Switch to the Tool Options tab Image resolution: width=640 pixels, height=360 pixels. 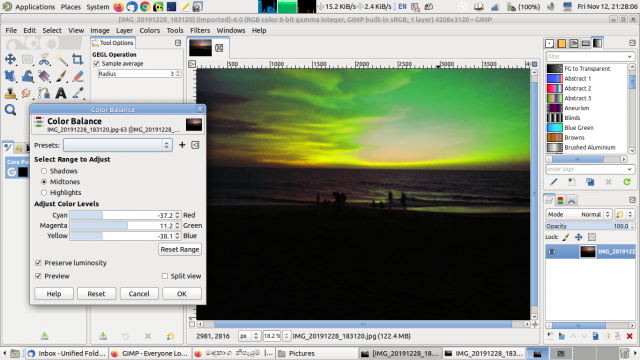click(x=113, y=42)
